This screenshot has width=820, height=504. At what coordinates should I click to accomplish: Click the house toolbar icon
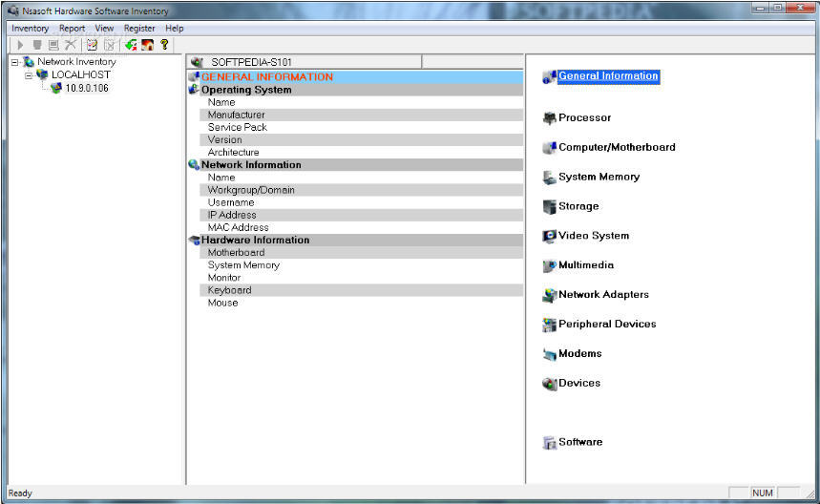click(147, 45)
